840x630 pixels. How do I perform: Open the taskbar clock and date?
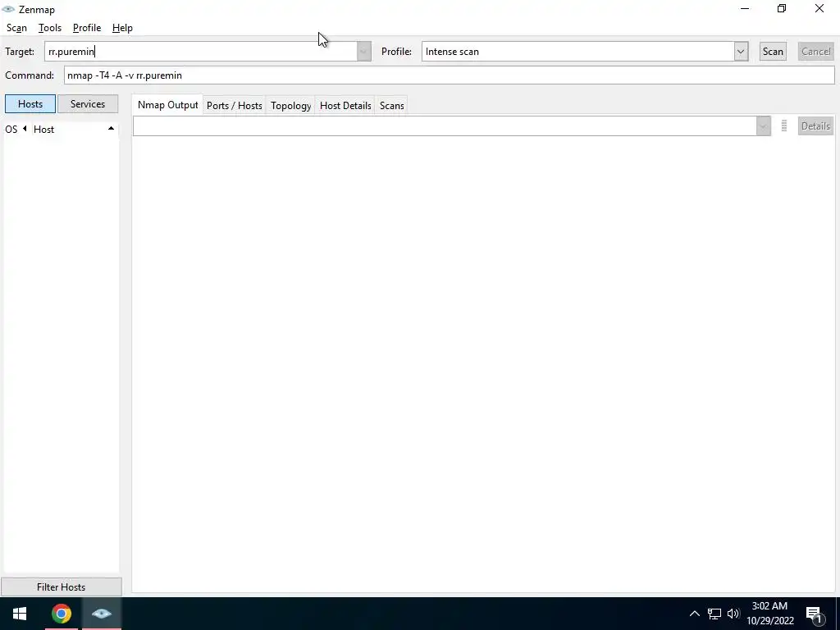(769, 614)
